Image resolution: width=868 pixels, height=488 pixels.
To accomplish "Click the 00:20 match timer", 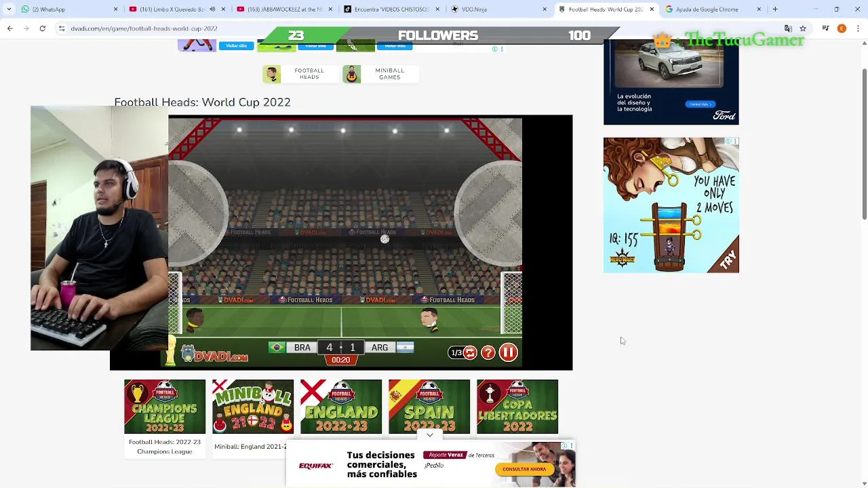I will (x=340, y=360).
